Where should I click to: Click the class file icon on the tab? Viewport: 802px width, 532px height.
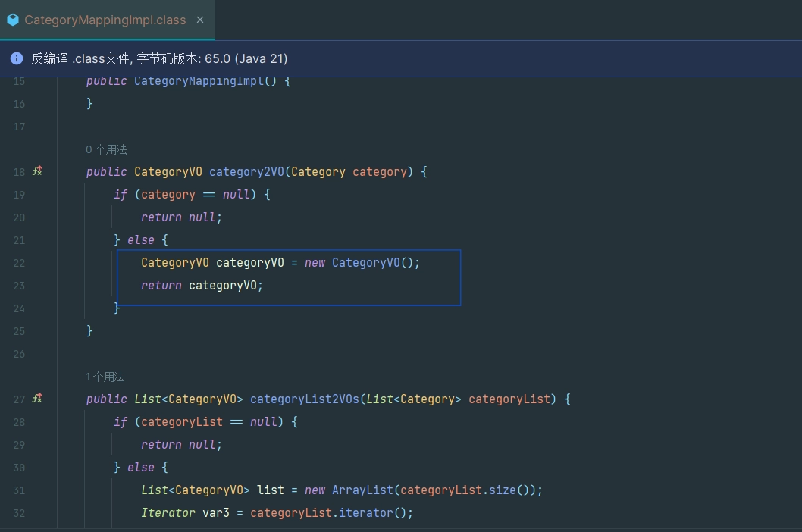tap(13, 20)
